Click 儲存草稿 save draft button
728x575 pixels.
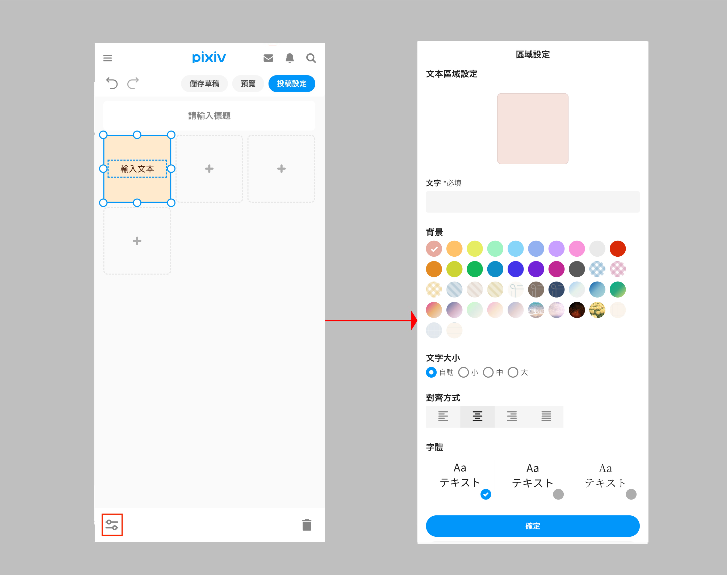(x=204, y=84)
